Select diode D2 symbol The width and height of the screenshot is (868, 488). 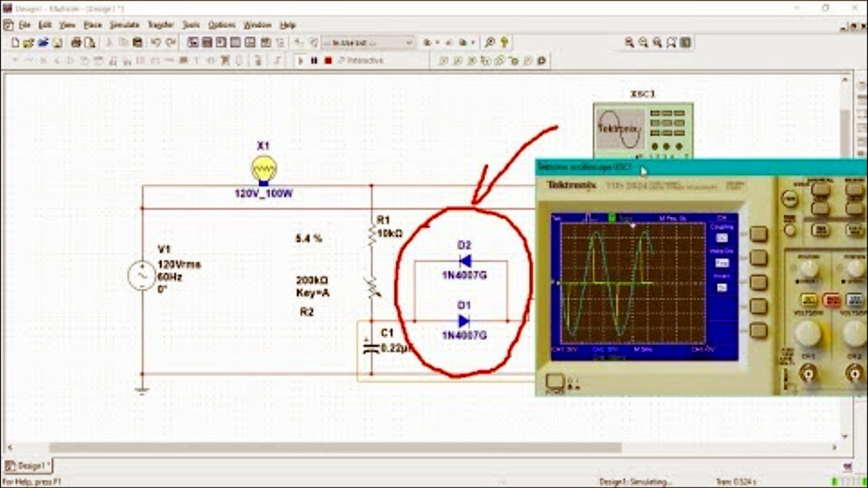pos(465,261)
